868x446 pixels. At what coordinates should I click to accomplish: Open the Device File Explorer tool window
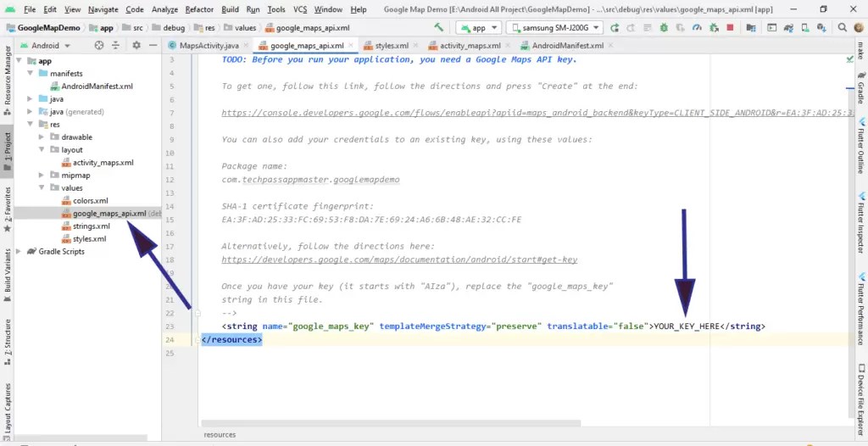coord(861,399)
